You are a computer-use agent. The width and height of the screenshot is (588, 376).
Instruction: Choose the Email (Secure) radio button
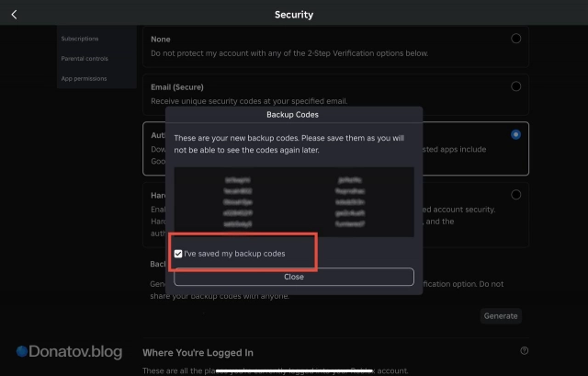[515, 86]
